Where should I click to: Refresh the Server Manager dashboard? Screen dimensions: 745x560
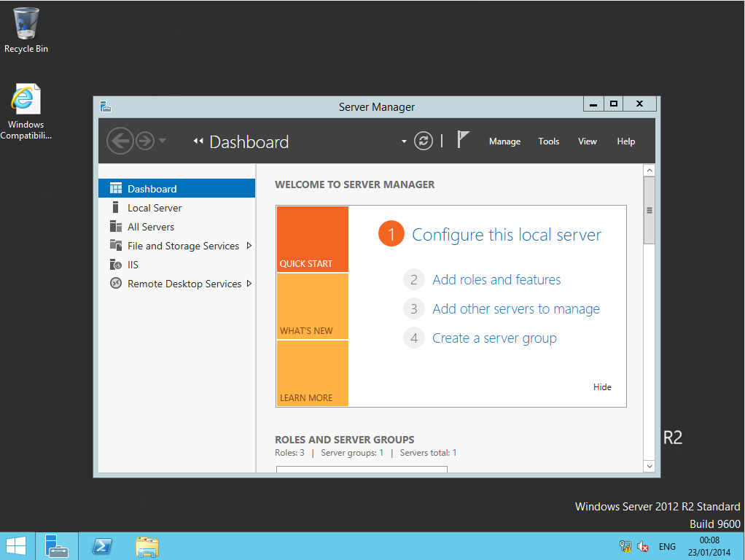click(x=424, y=141)
